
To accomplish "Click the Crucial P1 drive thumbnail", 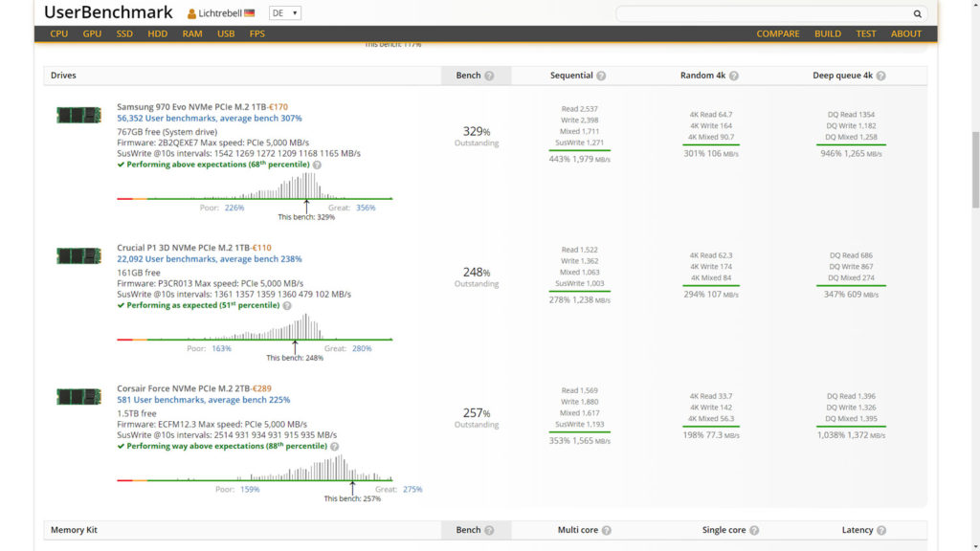I will coord(78,255).
